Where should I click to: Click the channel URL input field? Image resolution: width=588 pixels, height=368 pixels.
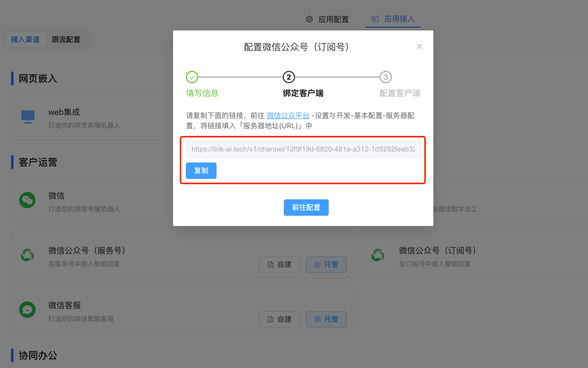coord(303,149)
